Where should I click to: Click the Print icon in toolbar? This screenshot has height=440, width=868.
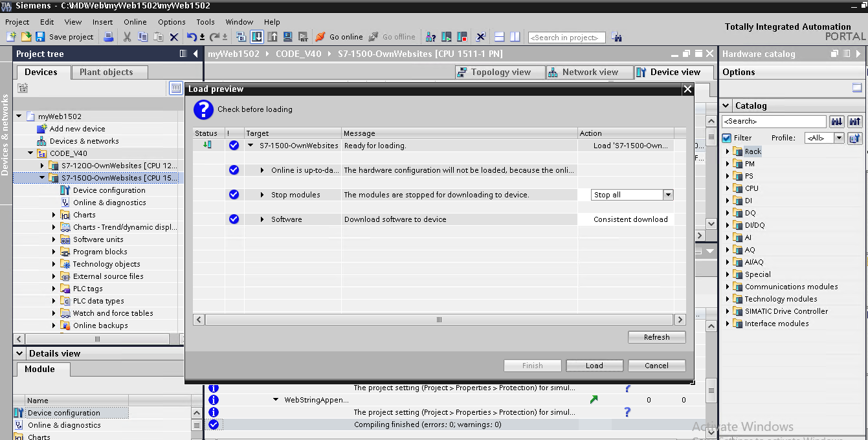[x=109, y=37]
